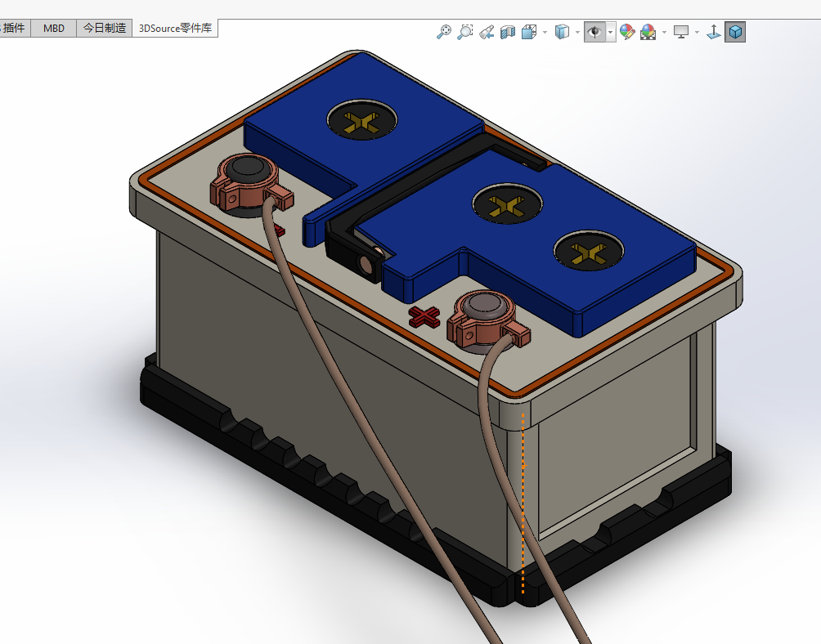Click the axis arrow icon on plane
The width and height of the screenshot is (821, 644).
[x=713, y=32]
